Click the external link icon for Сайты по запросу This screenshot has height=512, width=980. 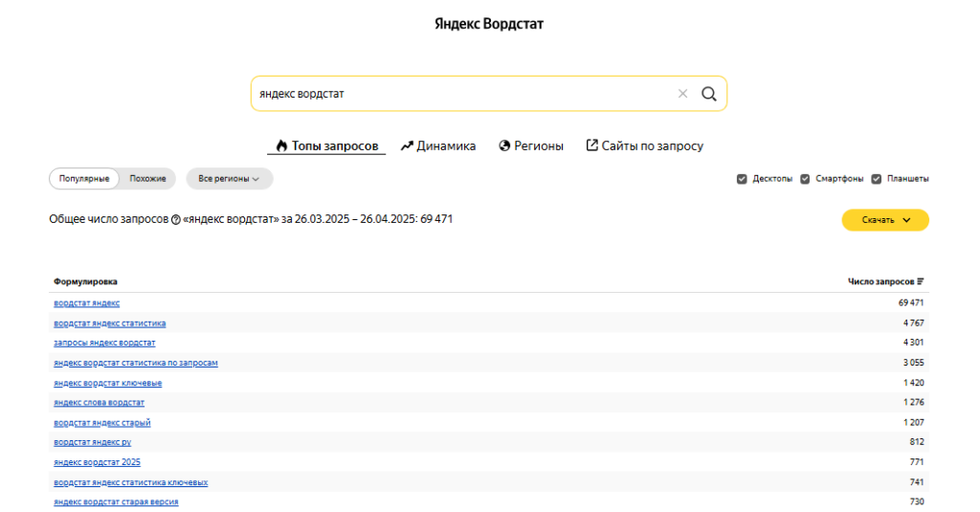(591, 145)
